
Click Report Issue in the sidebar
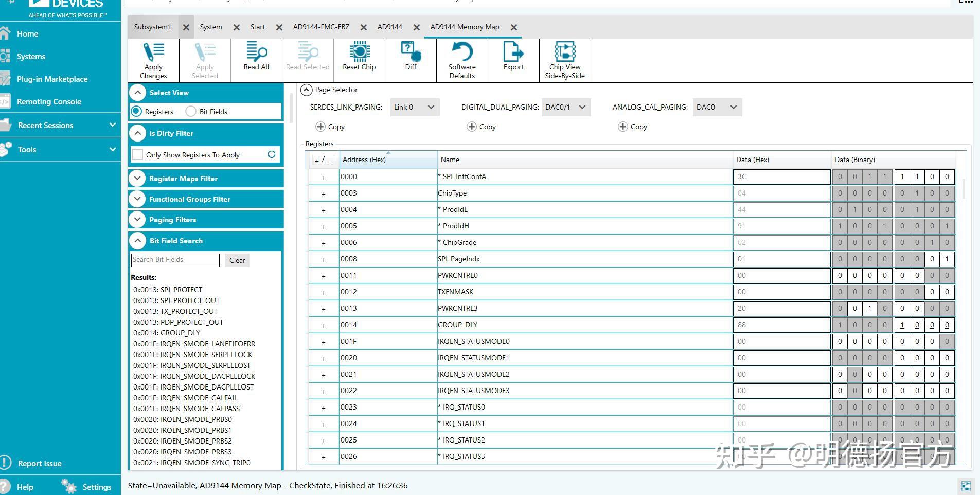click(x=39, y=463)
